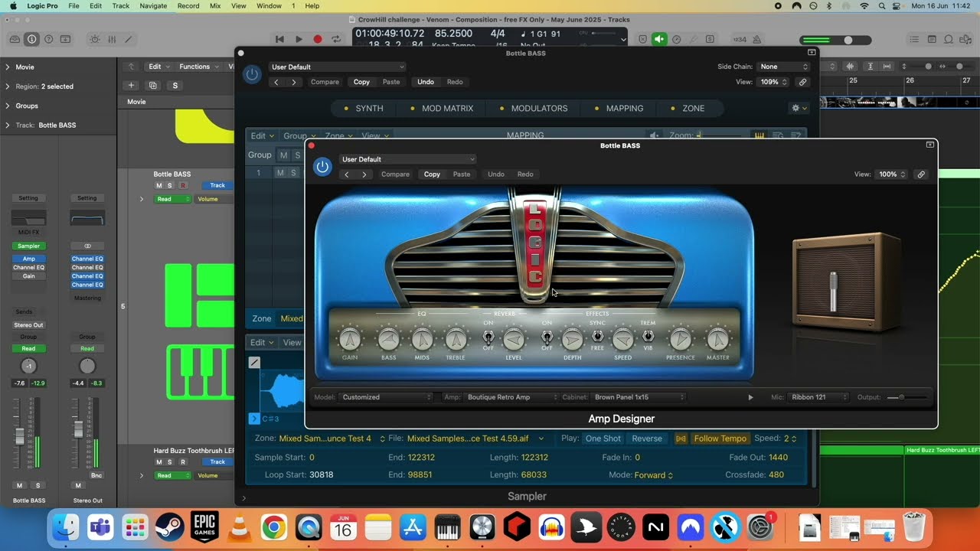Open the Navigate menu in menu bar
The image size is (980, 551).
pyautogui.click(x=153, y=5)
